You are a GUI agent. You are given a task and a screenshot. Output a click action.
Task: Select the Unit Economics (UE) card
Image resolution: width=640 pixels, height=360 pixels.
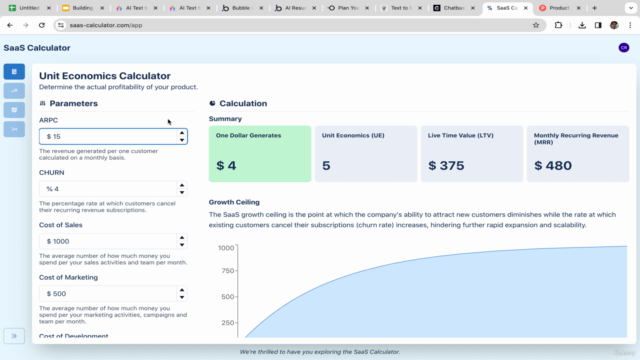[x=366, y=154]
